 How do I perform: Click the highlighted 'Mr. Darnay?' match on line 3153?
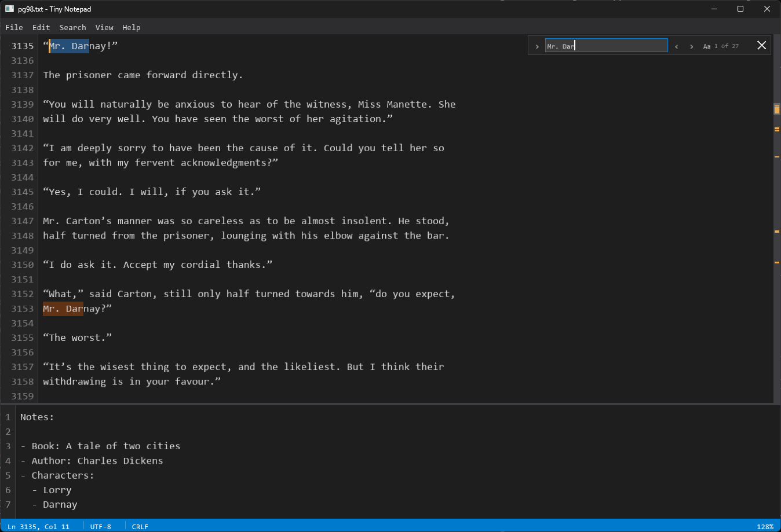pyautogui.click(x=63, y=309)
